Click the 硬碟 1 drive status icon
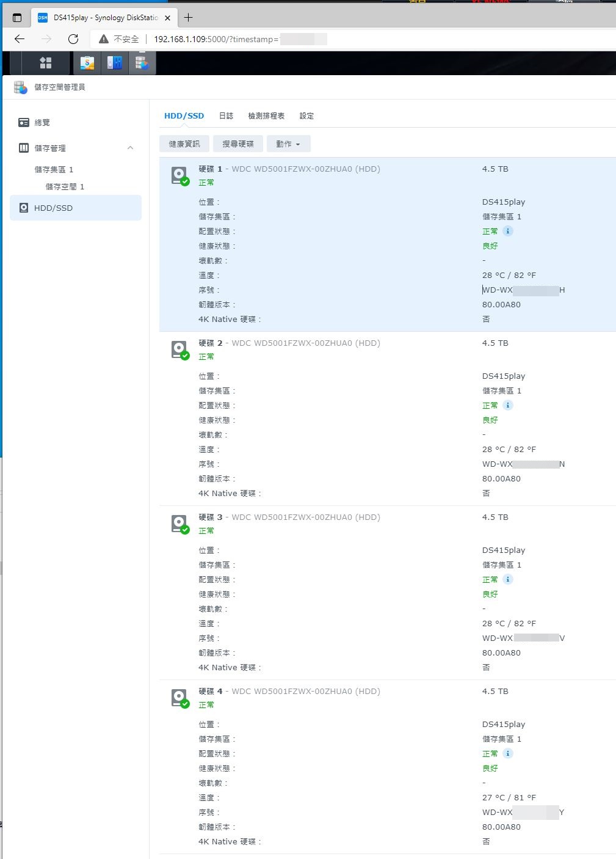Image resolution: width=616 pixels, height=859 pixels. click(179, 176)
